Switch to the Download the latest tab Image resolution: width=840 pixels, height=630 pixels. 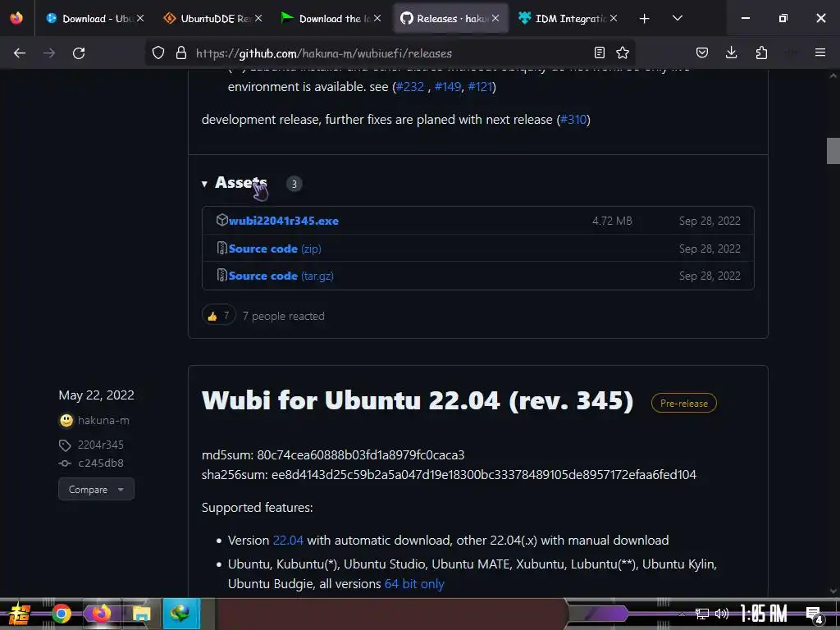331,18
